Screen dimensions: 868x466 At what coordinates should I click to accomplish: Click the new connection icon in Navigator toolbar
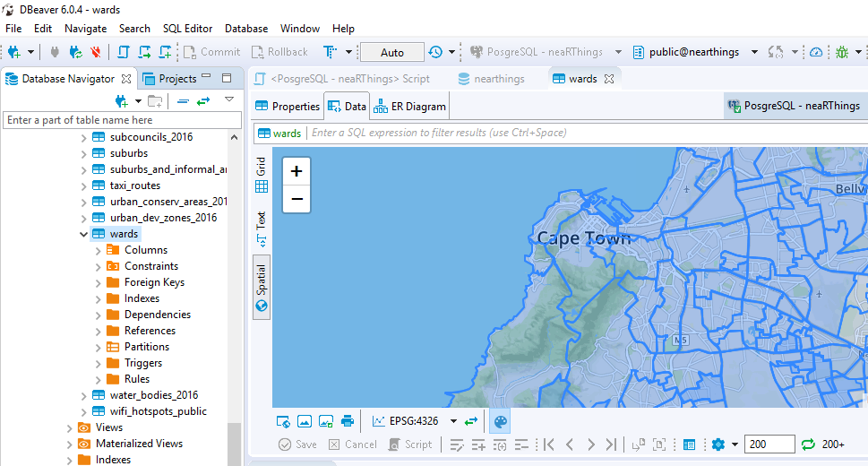click(121, 101)
